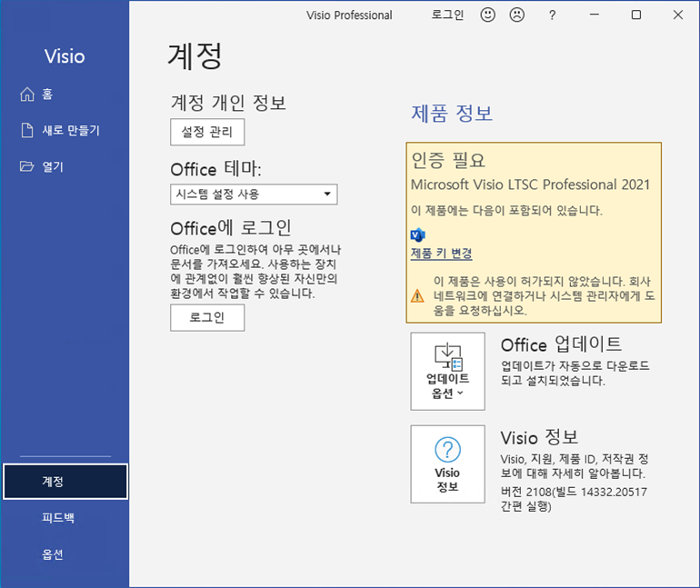Click 로그인 in the title bar
The image size is (700, 588).
(447, 15)
